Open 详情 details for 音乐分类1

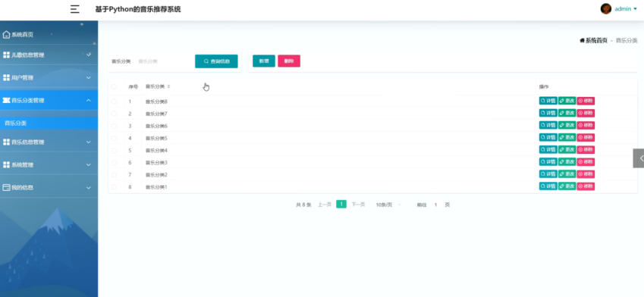(x=548, y=186)
